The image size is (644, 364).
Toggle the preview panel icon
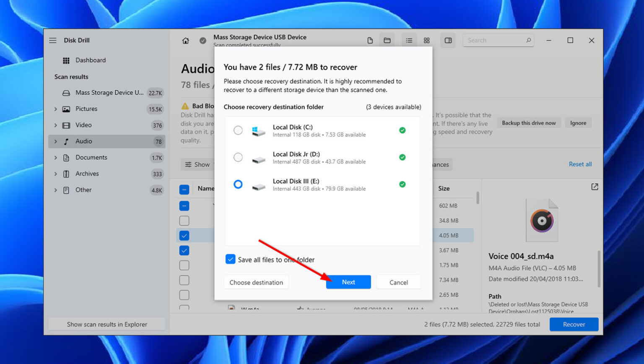448,40
